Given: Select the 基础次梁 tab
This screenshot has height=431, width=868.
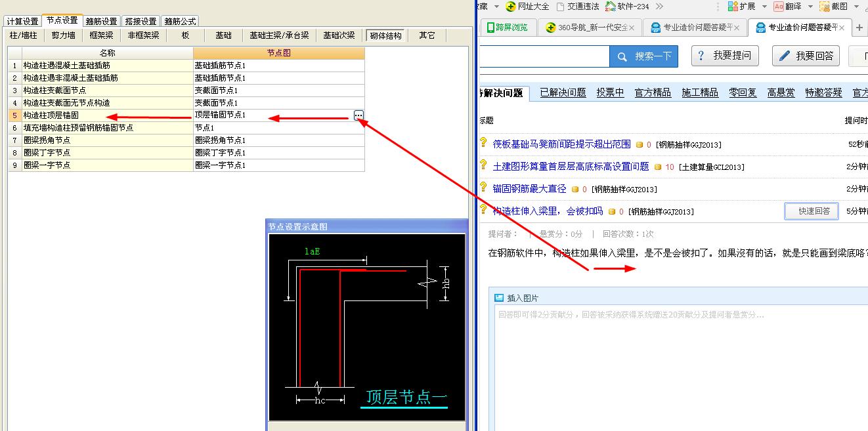Looking at the screenshot, I should click(339, 35).
